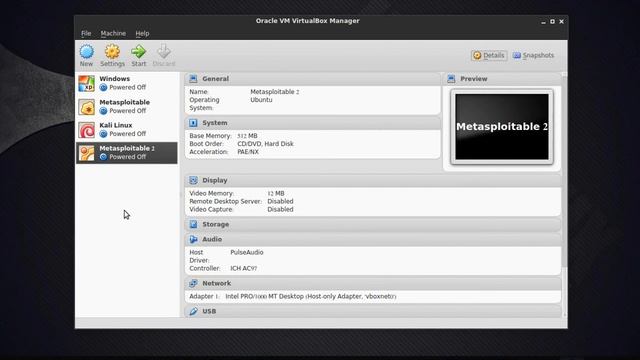Click the USB section plug icon

tap(193, 311)
